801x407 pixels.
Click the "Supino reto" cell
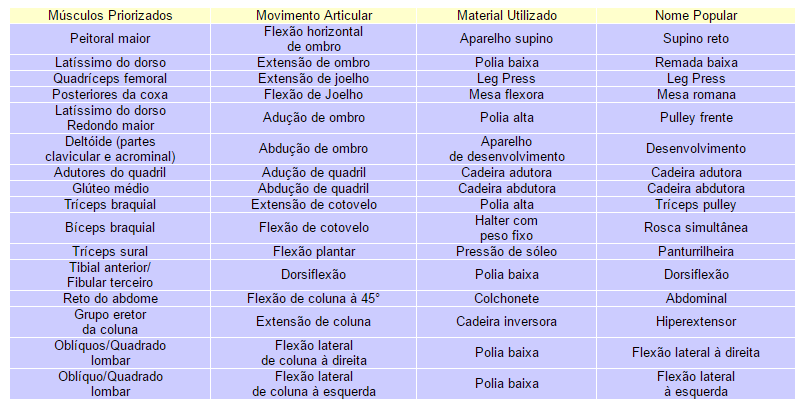pos(696,39)
